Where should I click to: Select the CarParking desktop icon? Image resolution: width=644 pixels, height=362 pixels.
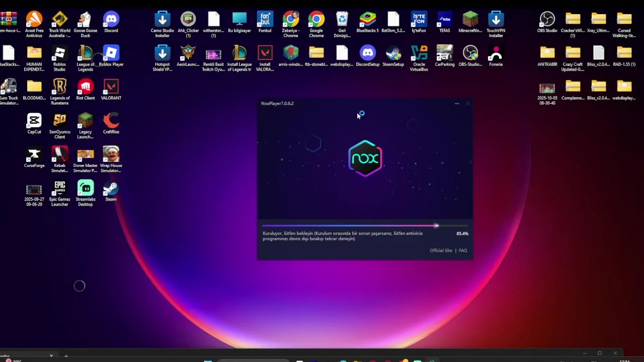[x=444, y=56]
